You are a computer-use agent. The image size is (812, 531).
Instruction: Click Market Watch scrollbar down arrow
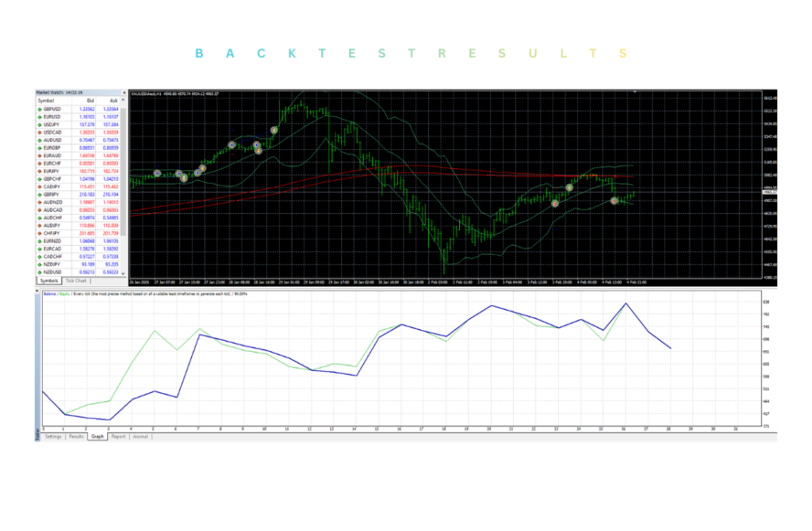123,273
